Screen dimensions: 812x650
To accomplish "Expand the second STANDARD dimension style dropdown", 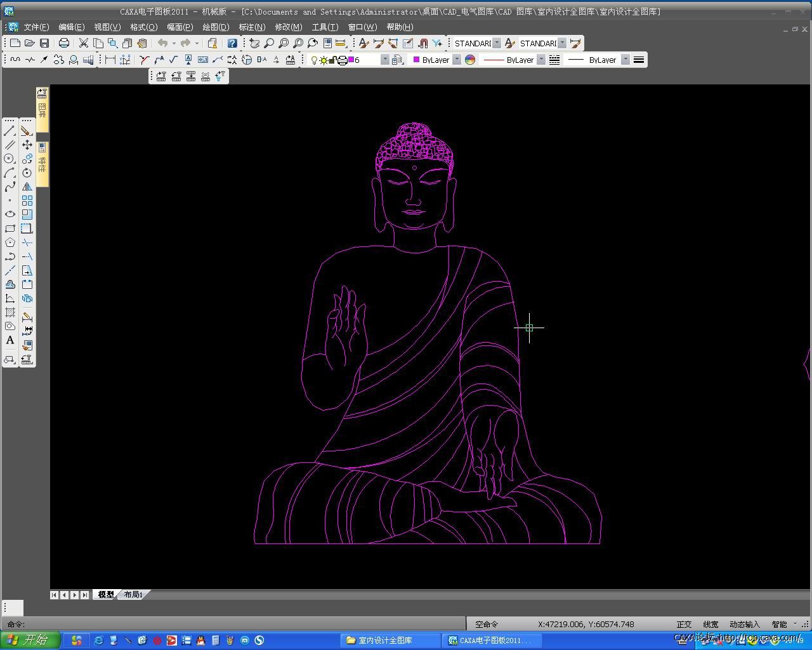I will click(562, 43).
